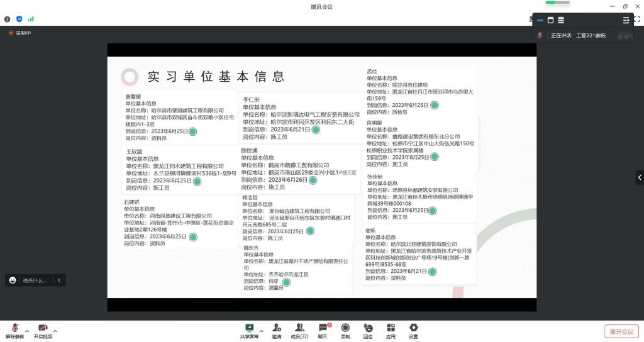Viewport: 644px width, 342px height.
Task: Turn on the camera with 开启视频
Action: pyautogui.click(x=43, y=331)
